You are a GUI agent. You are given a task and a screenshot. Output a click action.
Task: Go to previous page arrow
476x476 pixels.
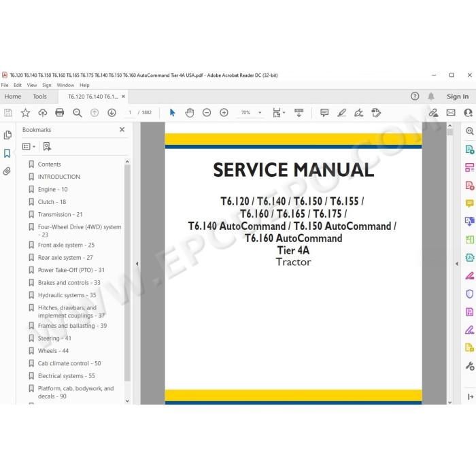[95, 113]
